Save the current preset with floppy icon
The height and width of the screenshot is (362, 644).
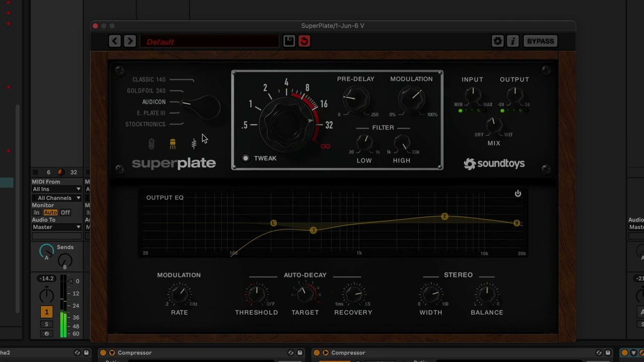[x=289, y=41]
